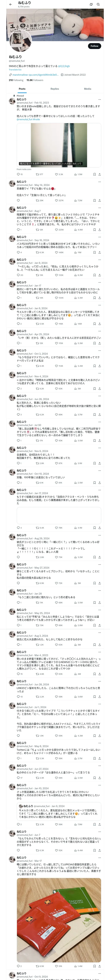Click the circular icon next to the search icon
The image size is (110, 980).
point(91,5)
